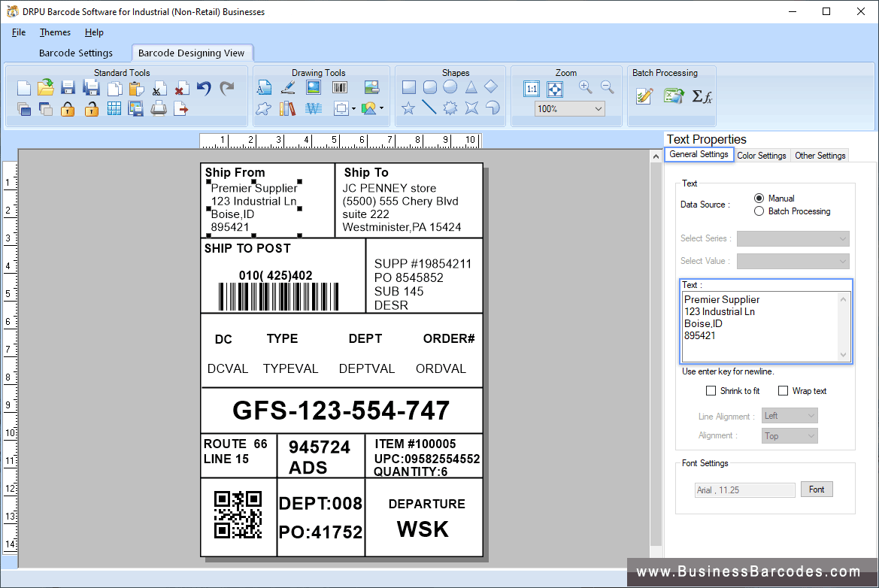Open Batch Processing series editor icon

(644, 96)
